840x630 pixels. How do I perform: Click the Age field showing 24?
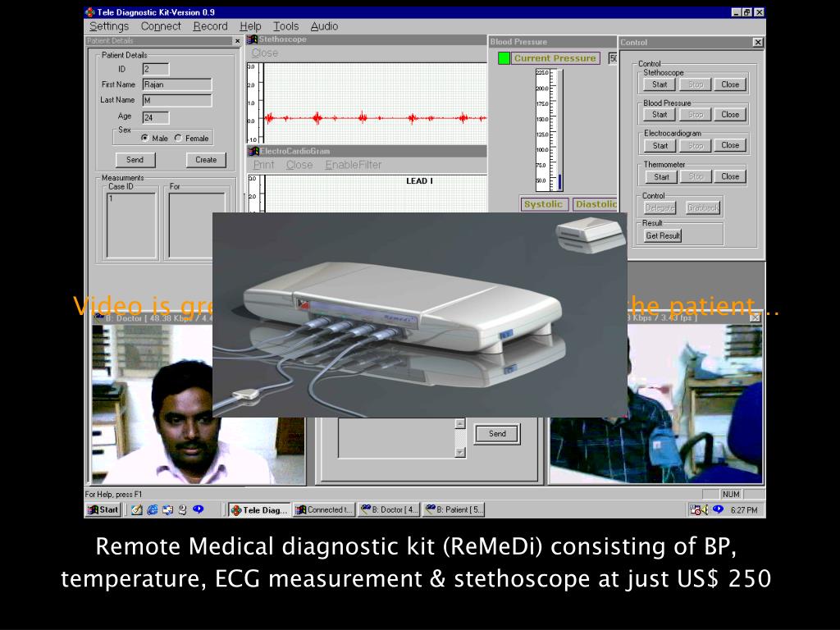pos(156,117)
